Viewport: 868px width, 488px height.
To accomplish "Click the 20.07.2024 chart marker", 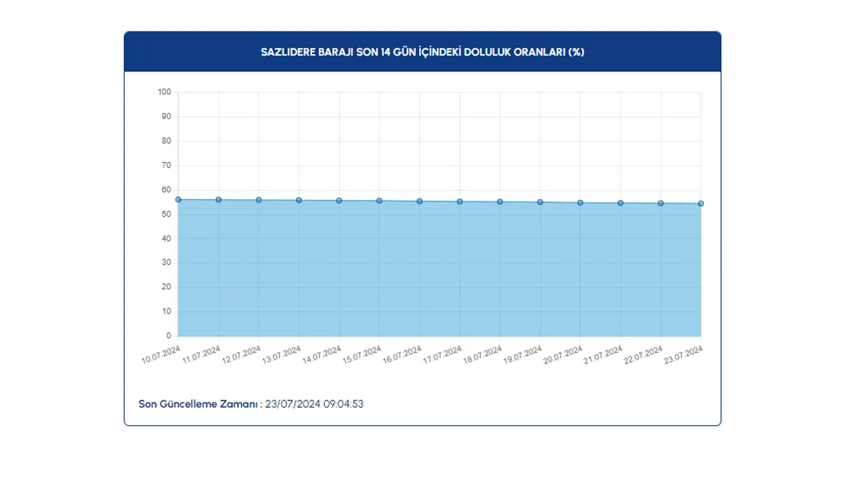I will pyautogui.click(x=582, y=203).
